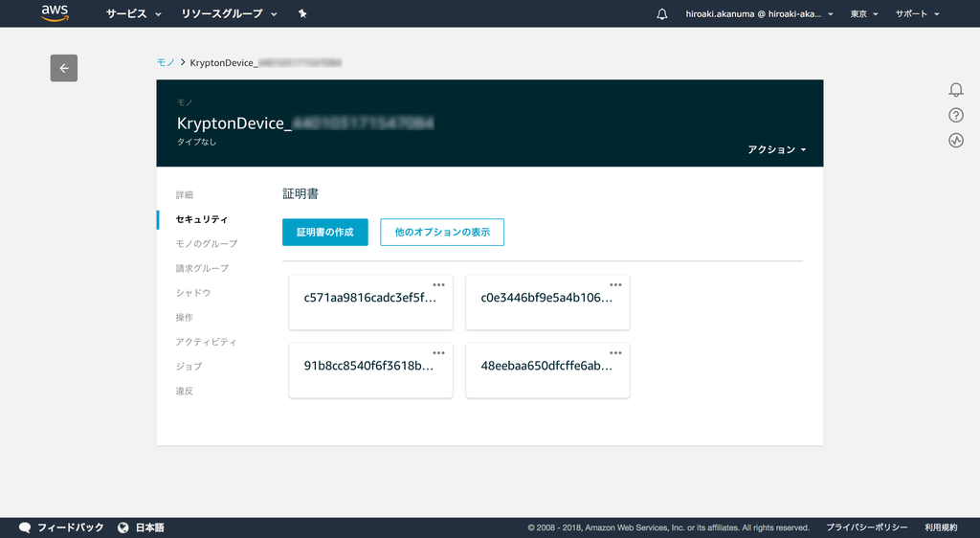This screenshot has height=538, width=980.
Task: Switch to the シャドウ tab
Action: click(x=193, y=292)
